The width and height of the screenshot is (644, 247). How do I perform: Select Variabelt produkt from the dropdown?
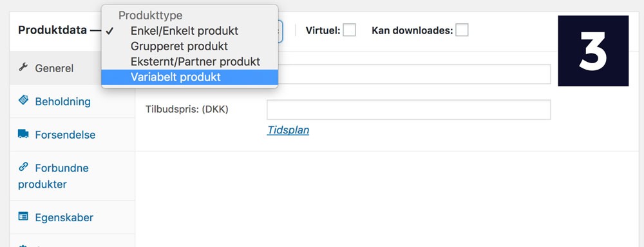coord(190,77)
